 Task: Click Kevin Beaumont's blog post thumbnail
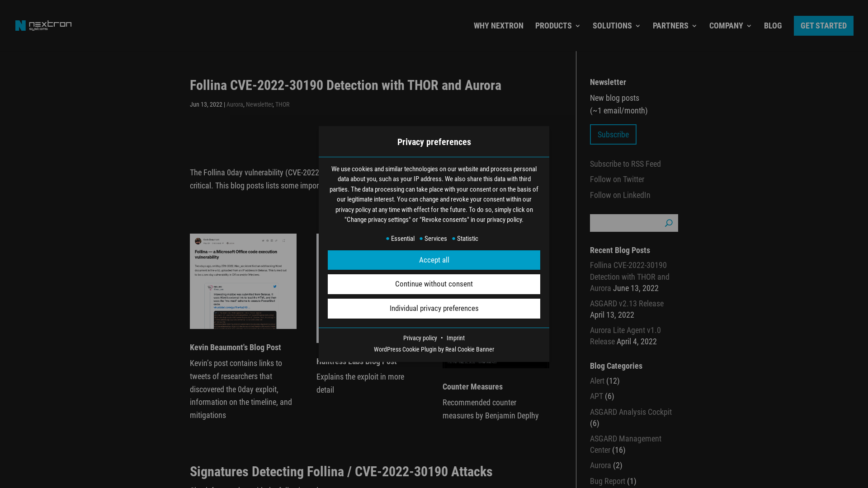(243, 281)
